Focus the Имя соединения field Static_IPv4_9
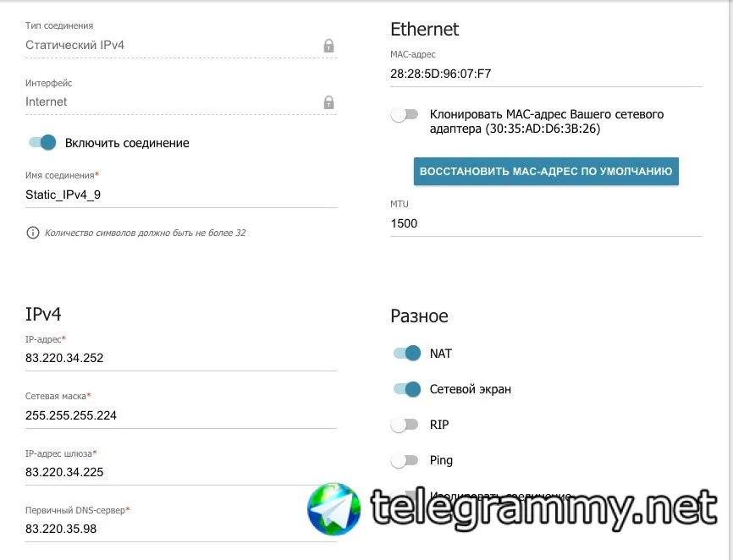 tap(181, 195)
